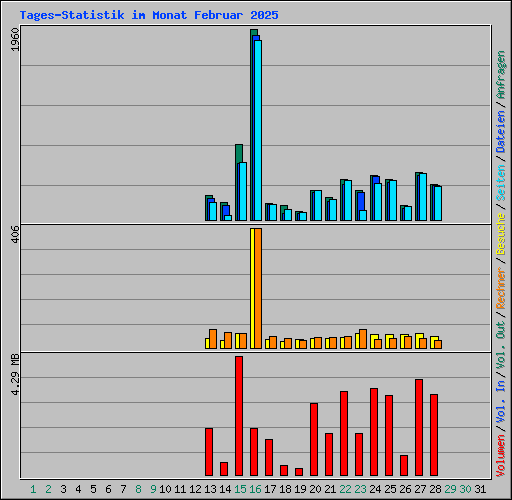Click the red Volumen bar for day 20
This screenshot has height=500, width=512.
[x=314, y=439]
